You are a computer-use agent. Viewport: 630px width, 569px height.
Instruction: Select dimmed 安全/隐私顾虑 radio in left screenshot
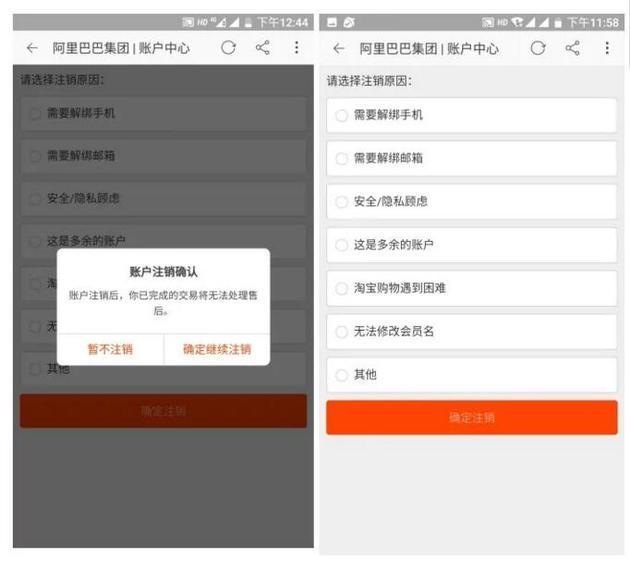coord(35,199)
